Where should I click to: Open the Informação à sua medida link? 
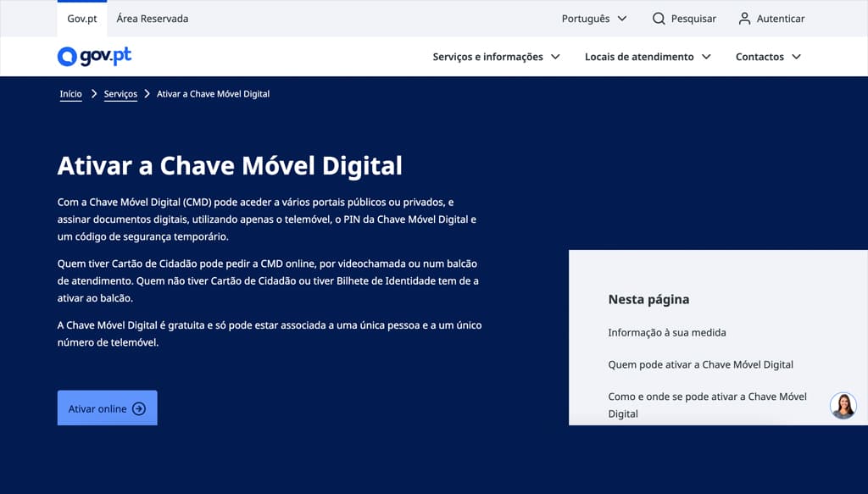pyautogui.click(x=666, y=332)
